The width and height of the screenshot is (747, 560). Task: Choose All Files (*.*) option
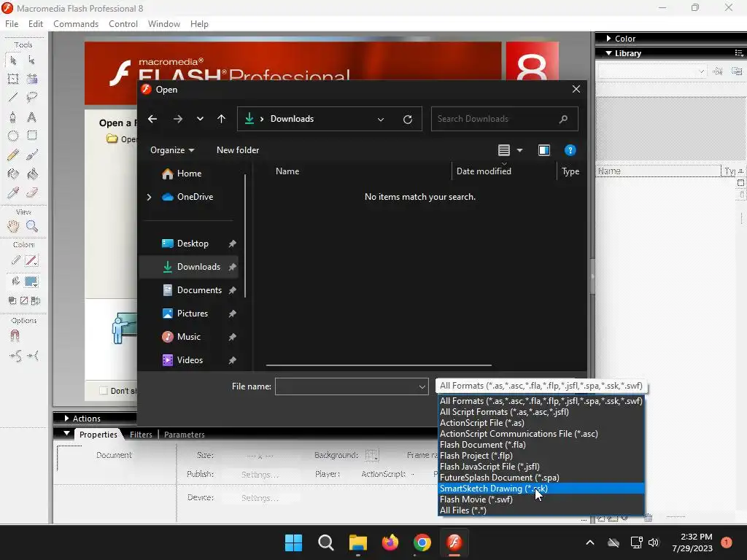tap(541, 510)
